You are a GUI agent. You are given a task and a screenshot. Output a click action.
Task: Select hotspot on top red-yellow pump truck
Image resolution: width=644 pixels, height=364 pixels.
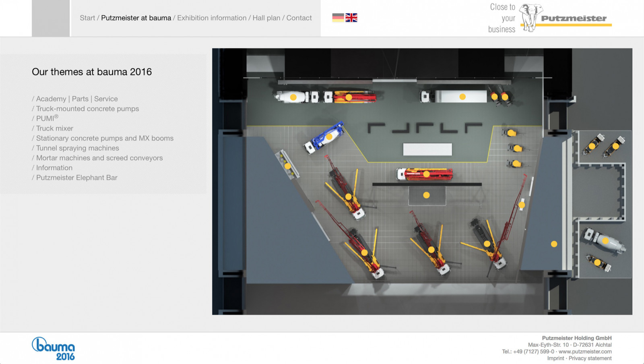[349, 97]
